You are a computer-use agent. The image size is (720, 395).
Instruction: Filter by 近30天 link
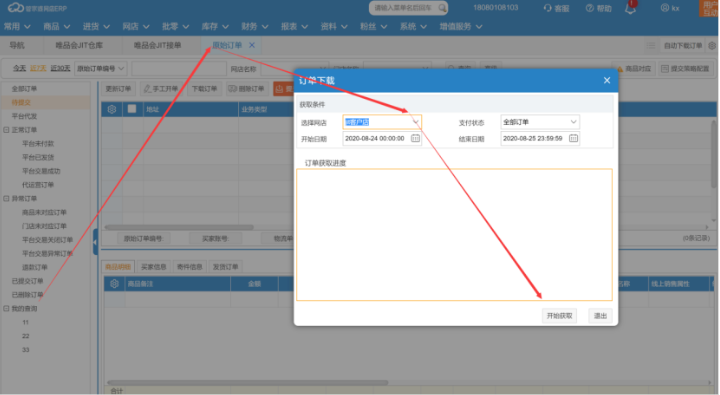(x=60, y=68)
